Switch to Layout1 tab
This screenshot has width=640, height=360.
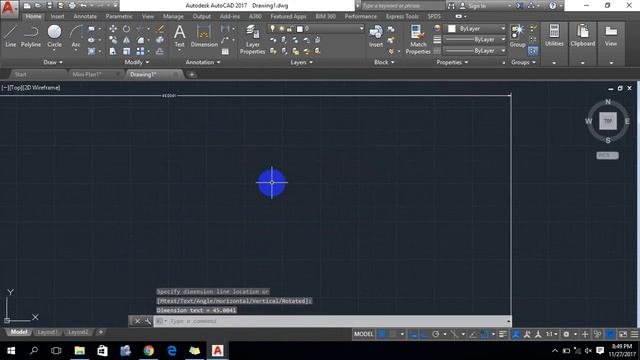tap(47, 332)
